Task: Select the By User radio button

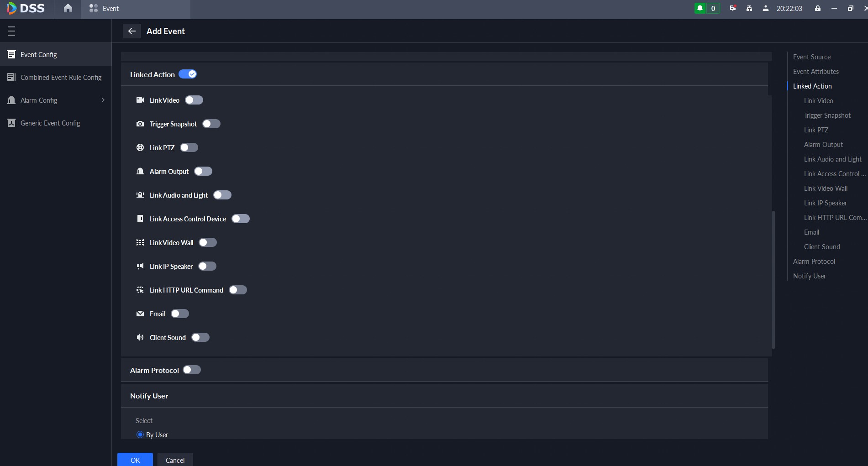Action: (x=140, y=435)
